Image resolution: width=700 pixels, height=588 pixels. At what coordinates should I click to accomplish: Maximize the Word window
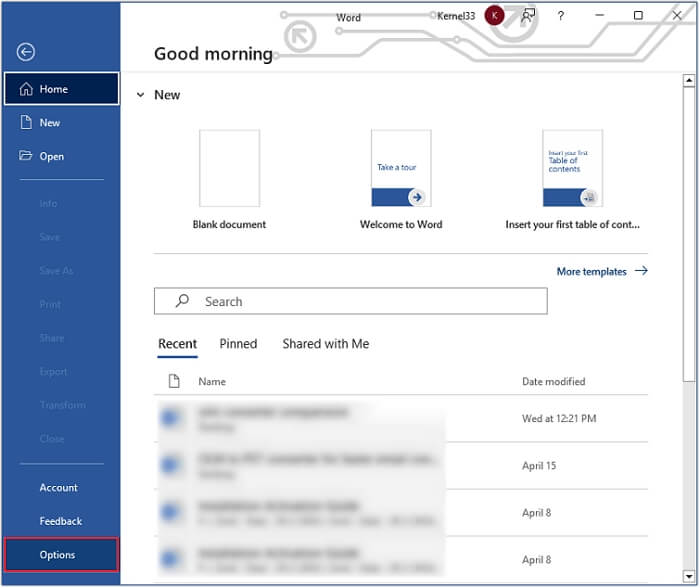(x=638, y=15)
